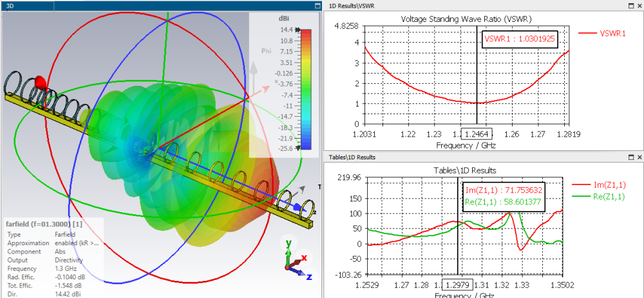644x298 pixels.
Task: Click the 1.2464 marker frequency field
Action: (x=477, y=134)
